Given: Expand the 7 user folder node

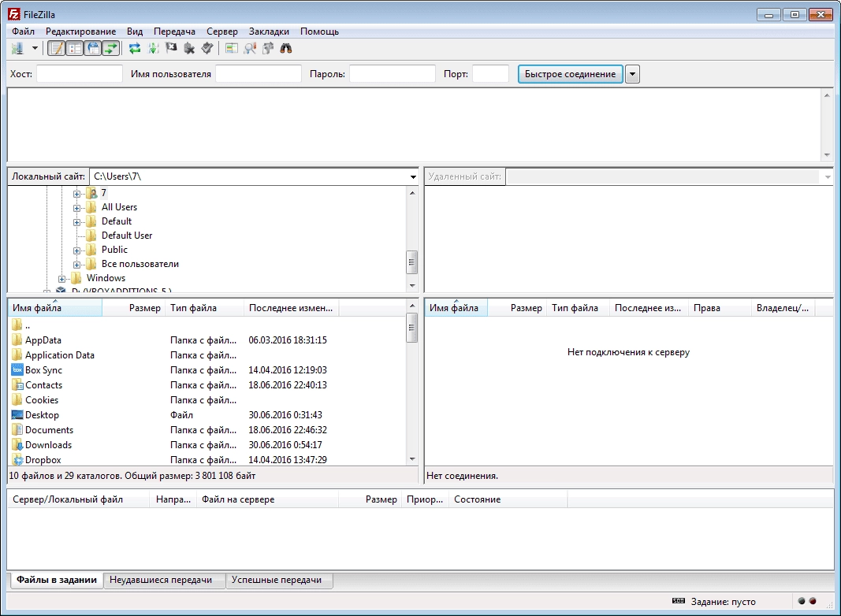Looking at the screenshot, I should click(x=76, y=194).
